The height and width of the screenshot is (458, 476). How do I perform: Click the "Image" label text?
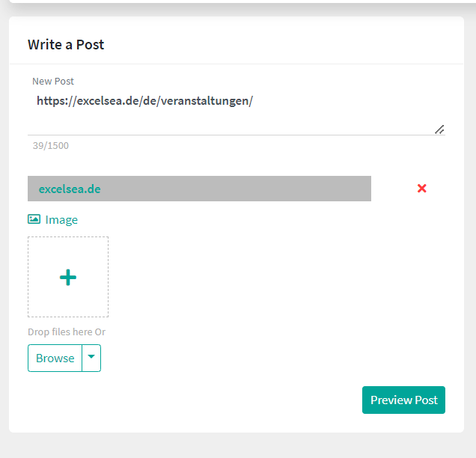tap(61, 219)
